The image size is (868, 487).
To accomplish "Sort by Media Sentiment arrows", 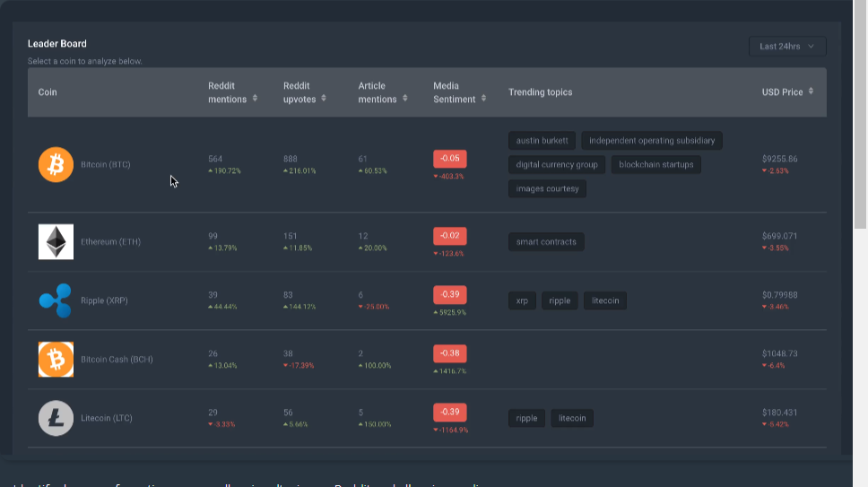I will (484, 98).
